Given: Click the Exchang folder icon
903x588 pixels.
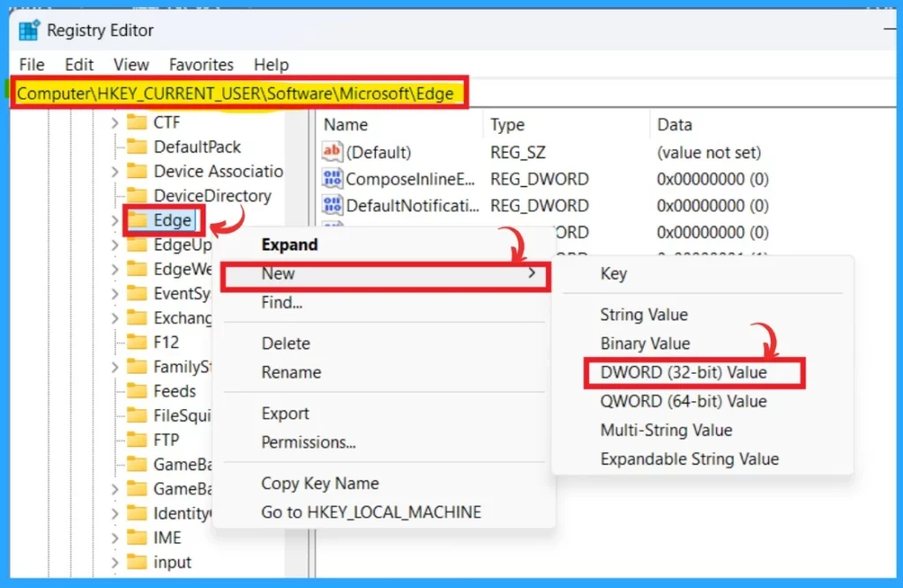Looking at the screenshot, I should click(137, 318).
